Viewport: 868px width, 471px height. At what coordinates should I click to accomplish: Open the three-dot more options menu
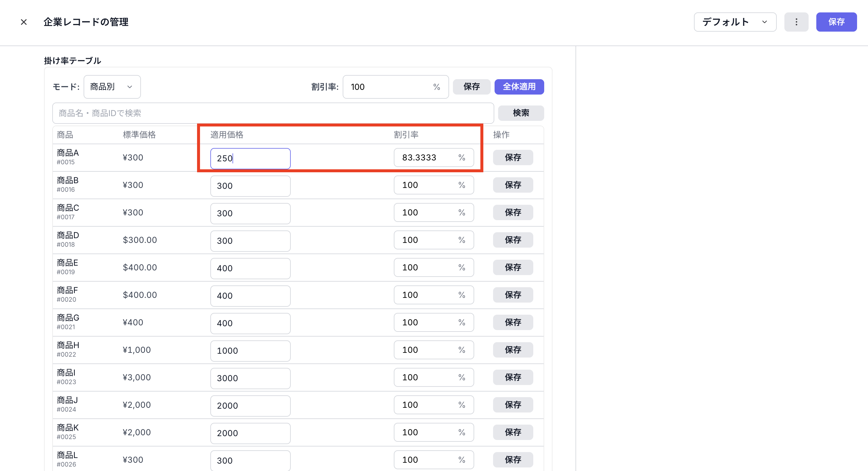[796, 22]
